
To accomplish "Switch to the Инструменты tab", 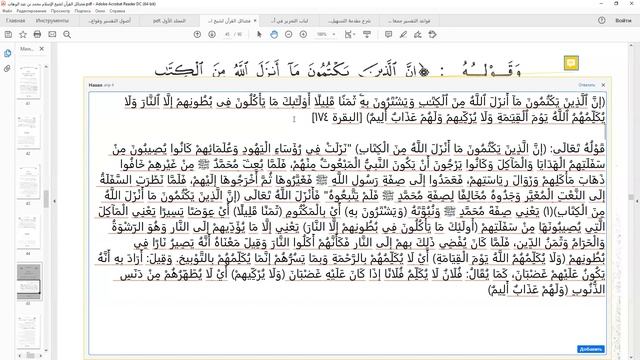I will click(52, 20).
